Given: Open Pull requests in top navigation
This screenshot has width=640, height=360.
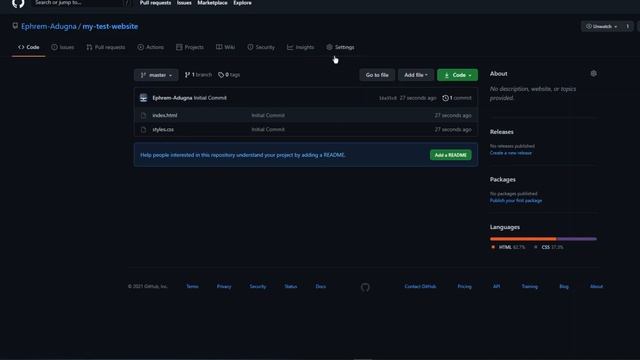Looking at the screenshot, I should point(155,3).
